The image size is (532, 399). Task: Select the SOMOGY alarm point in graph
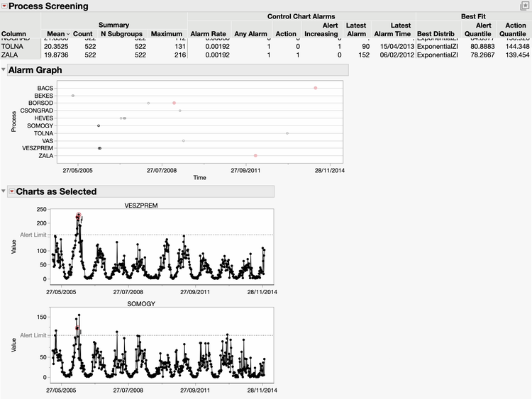(x=99, y=125)
